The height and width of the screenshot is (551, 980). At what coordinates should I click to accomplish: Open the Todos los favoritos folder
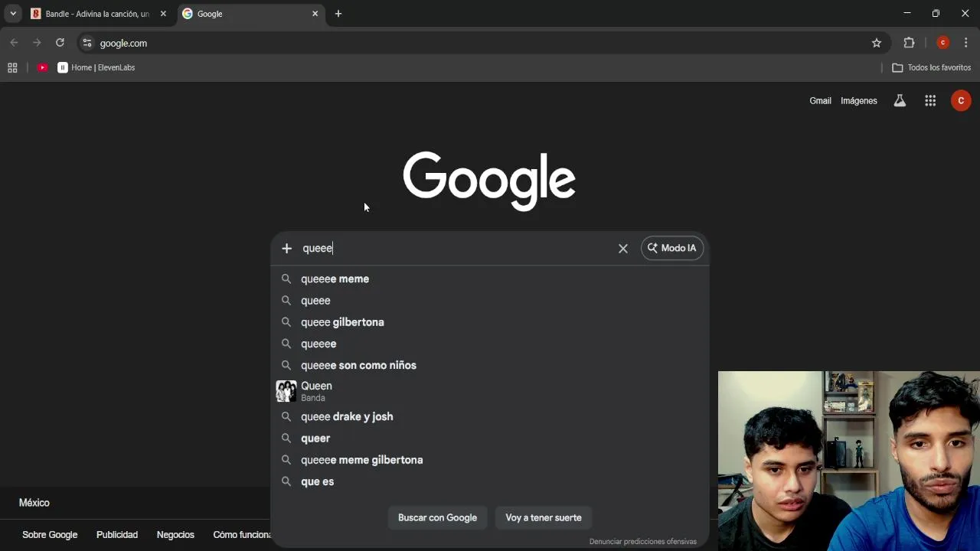932,67
